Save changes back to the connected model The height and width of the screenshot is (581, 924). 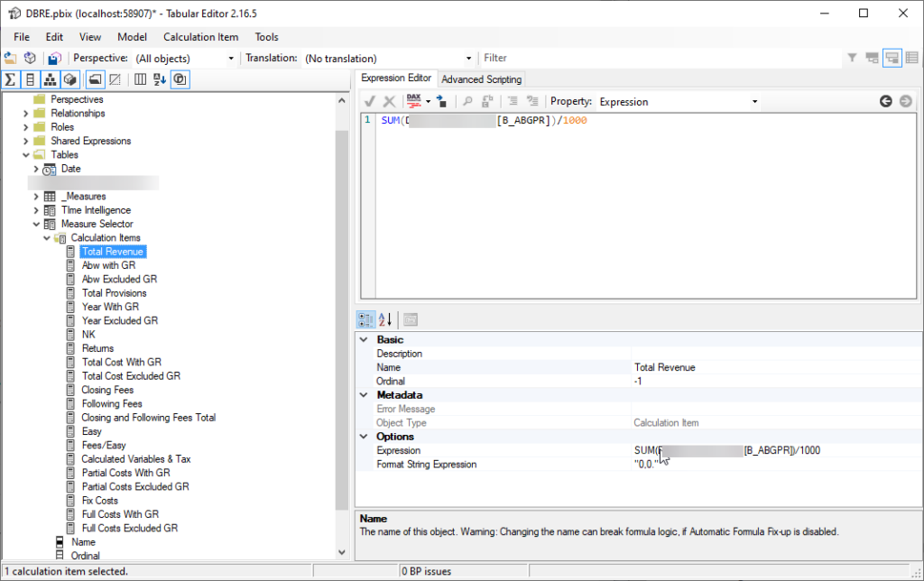(55, 58)
